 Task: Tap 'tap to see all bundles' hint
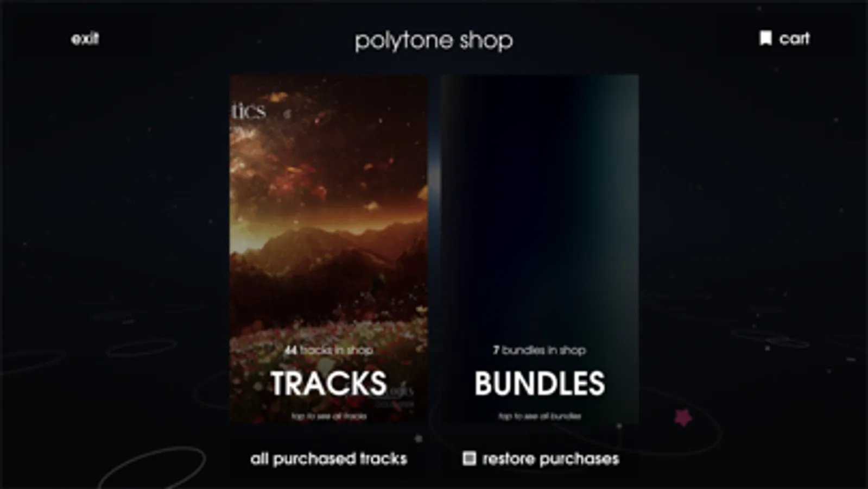coord(540,416)
